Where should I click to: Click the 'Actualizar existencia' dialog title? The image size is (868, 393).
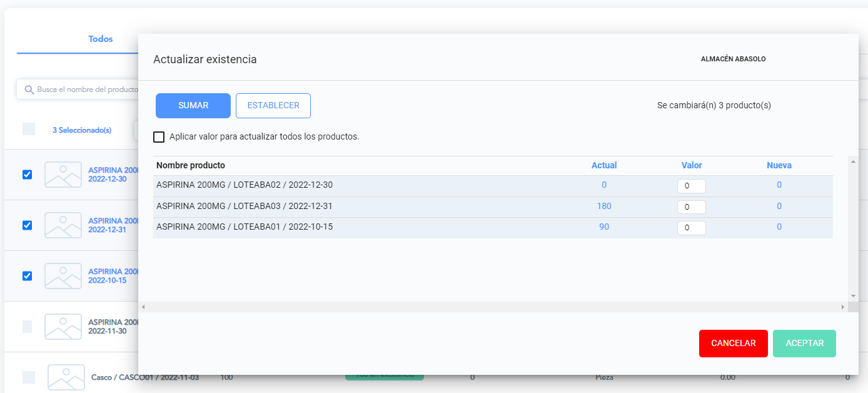pyautogui.click(x=205, y=59)
